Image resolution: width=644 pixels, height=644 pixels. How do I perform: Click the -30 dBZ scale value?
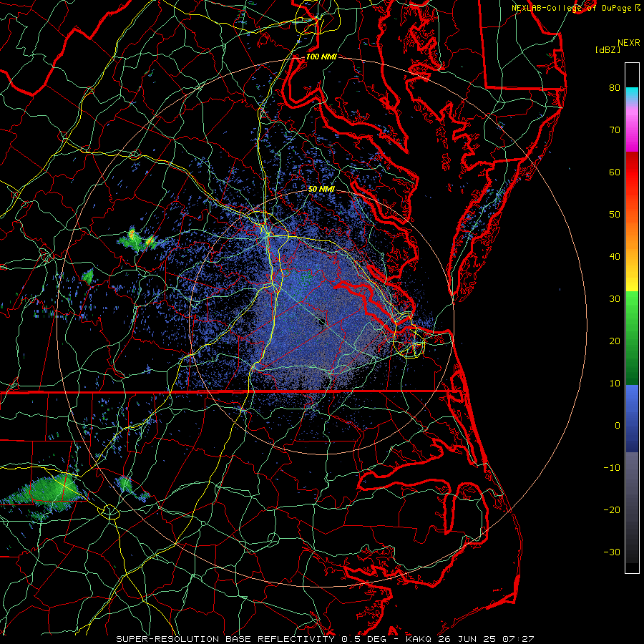click(612, 552)
